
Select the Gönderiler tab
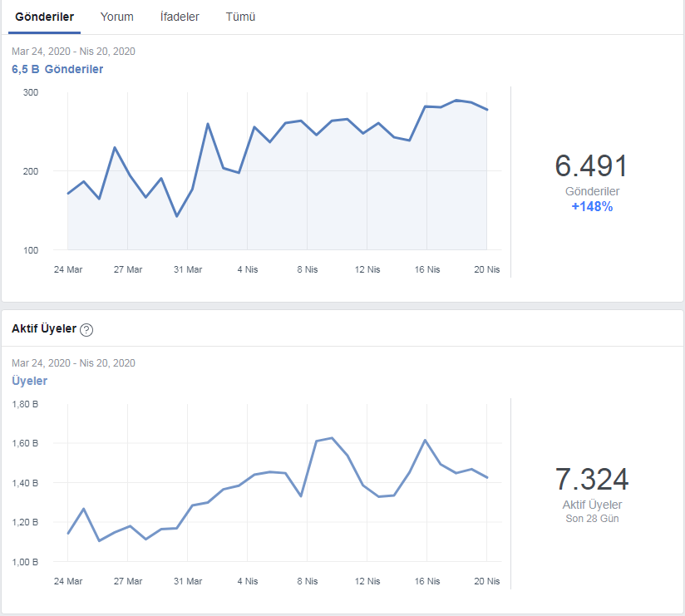[x=45, y=17]
